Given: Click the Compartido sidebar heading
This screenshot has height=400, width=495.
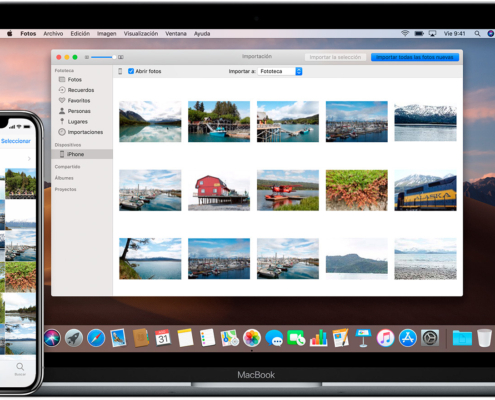Looking at the screenshot, I should (67, 167).
